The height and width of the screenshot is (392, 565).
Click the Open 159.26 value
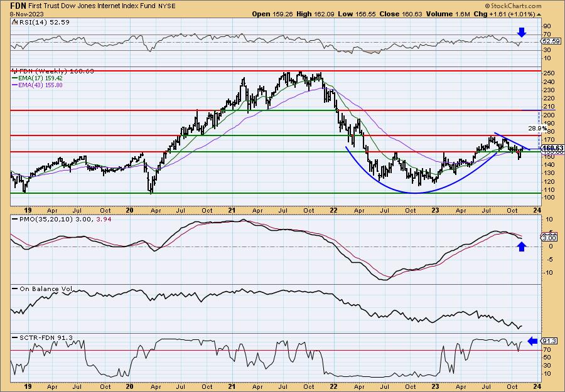(272, 14)
